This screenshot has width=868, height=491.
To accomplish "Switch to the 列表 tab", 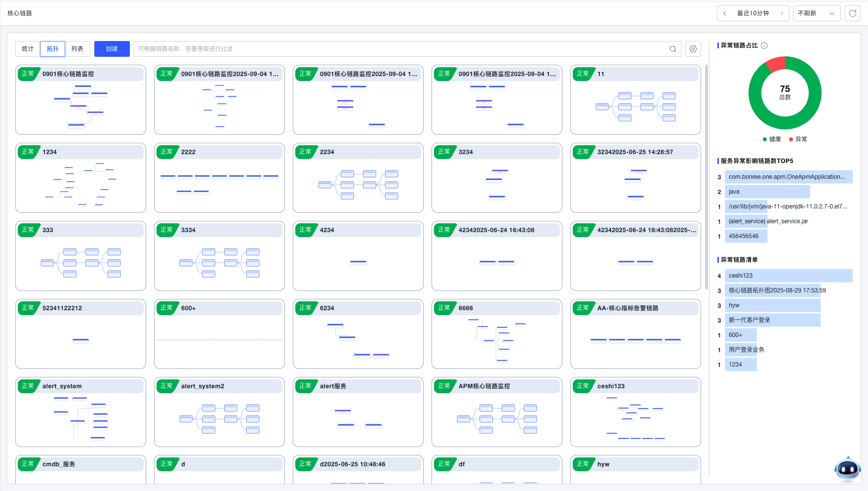I will coord(78,49).
